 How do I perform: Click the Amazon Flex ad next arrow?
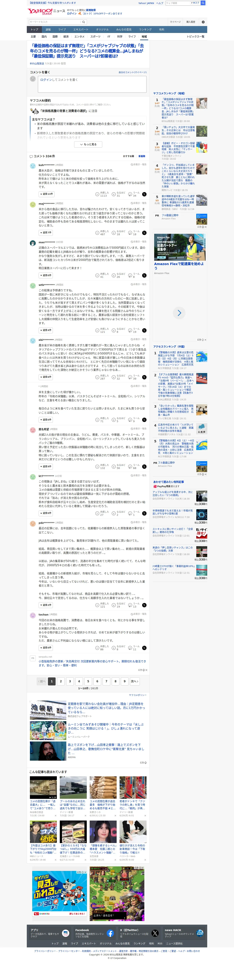[x=180, y=313]
